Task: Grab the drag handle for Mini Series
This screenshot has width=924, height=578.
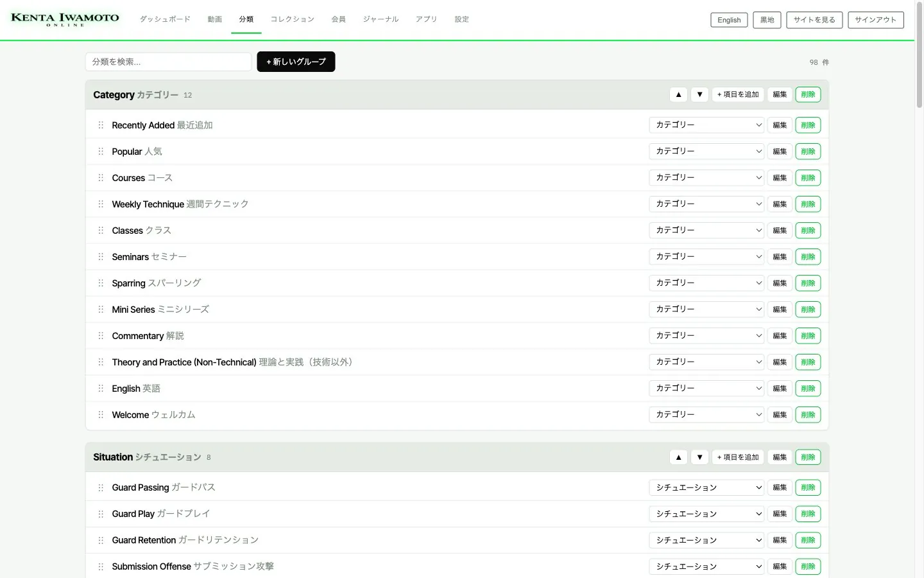Action: click(x=101, y=310)
